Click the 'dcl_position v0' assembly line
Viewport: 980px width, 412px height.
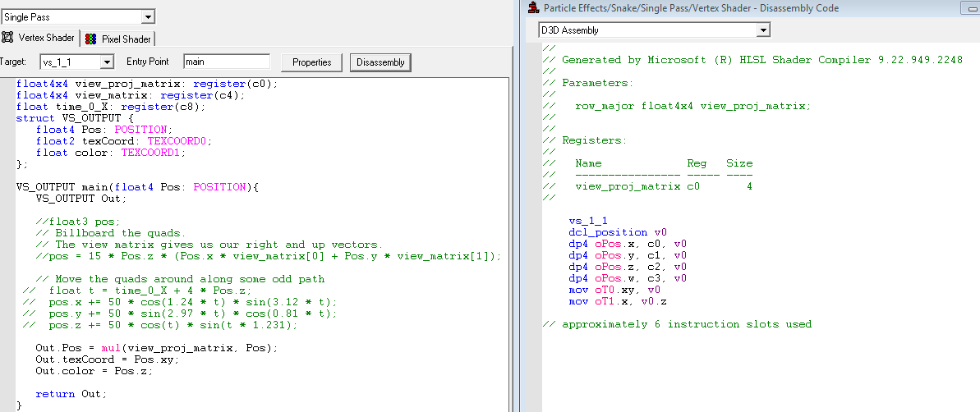(x=614, y=232)
